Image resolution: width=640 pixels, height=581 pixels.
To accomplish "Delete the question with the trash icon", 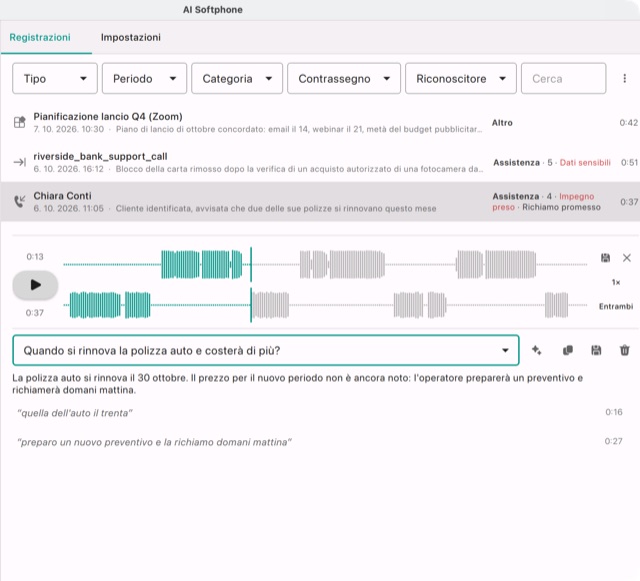I will (x=624, y=350).
